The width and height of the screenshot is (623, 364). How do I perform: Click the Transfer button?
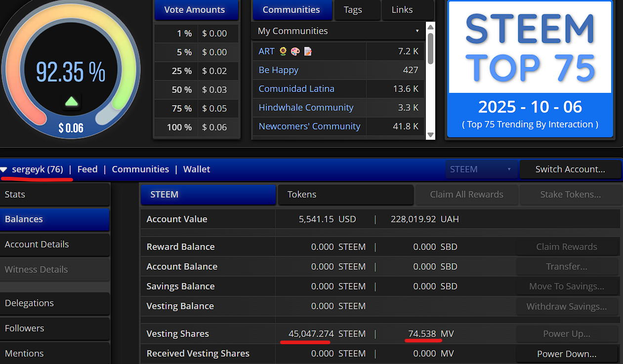(x=567, y=266)
